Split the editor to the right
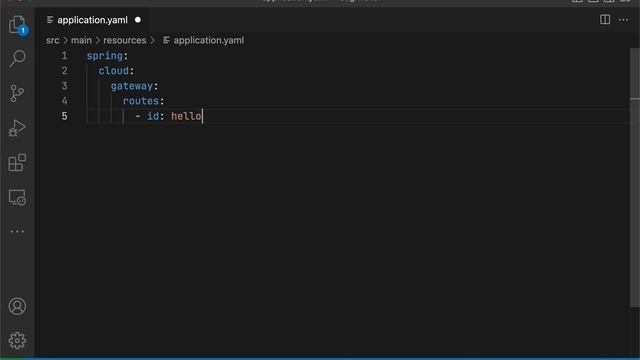Image resolution: width=640 pixels, height=360 pixels. pyautogui.click(x=605, y=20)
